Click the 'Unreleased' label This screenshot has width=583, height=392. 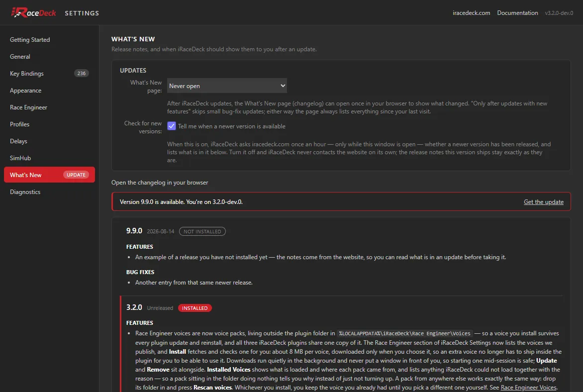tap(160, 308)
